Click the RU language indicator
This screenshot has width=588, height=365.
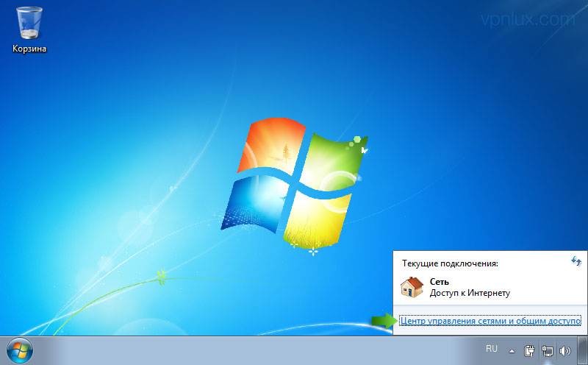pyautogui.click(x=491, y=349)
